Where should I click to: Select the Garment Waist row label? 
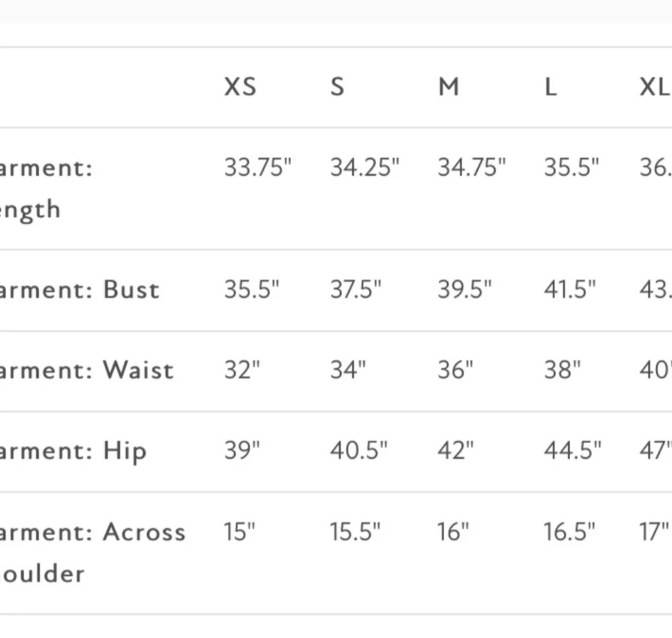86,370
